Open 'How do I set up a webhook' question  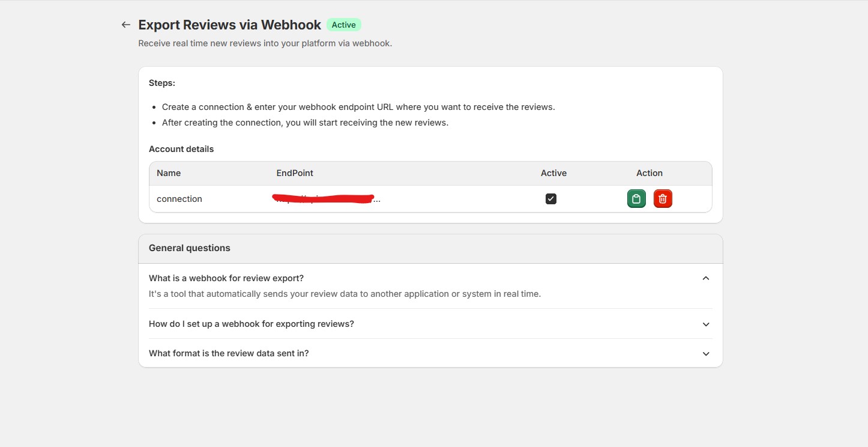click(252, 324)
